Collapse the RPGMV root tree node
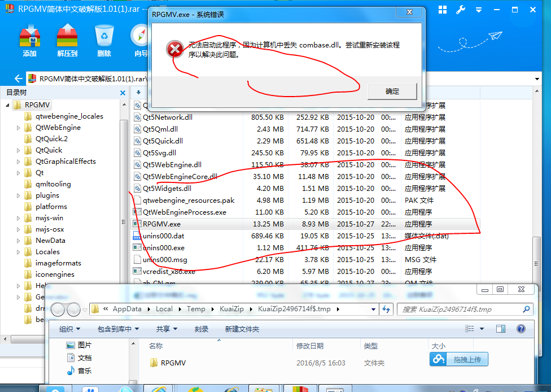 pos(7,105)
